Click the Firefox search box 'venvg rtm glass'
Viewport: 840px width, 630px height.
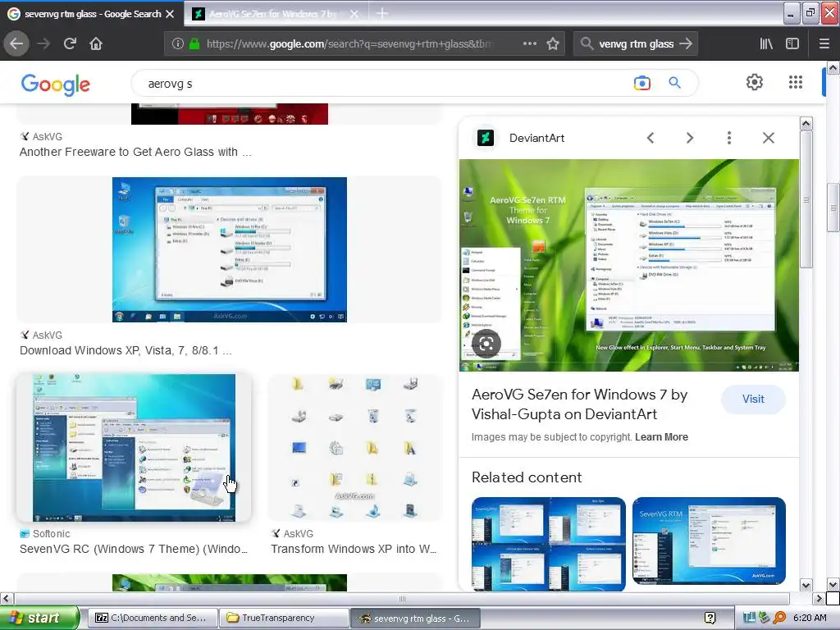(x=636, y=44)
